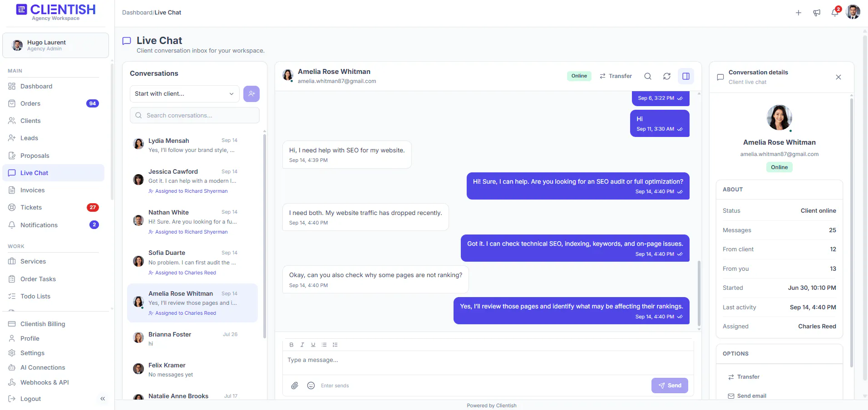The height and width of the screenshot is (410, 868).
Task: Insert a bulleted list in message
Action: click(x=324, y=345)
